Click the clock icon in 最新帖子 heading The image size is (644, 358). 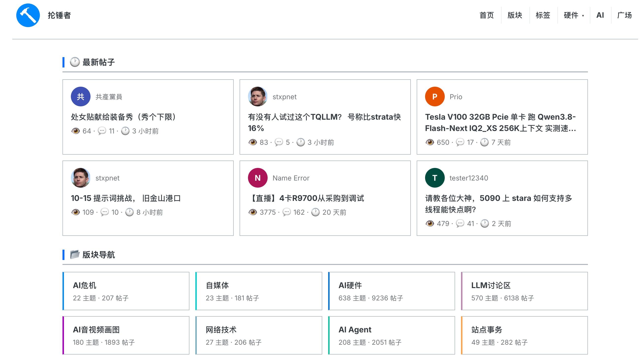75,62
